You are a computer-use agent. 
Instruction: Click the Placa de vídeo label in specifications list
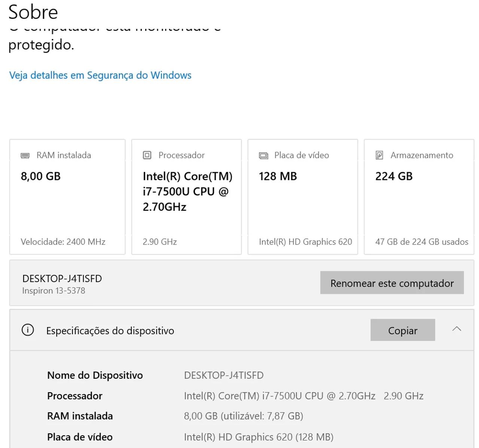click(x=80, y=437)
